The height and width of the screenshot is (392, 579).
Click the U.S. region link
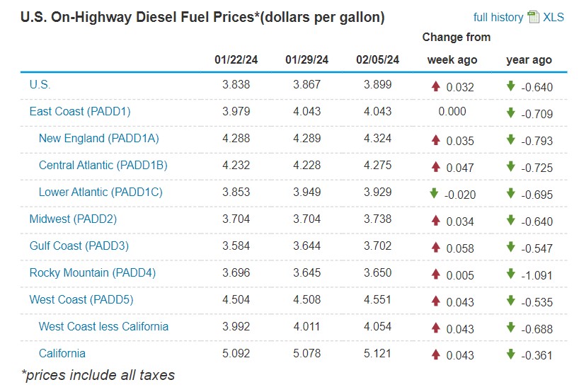40,84
